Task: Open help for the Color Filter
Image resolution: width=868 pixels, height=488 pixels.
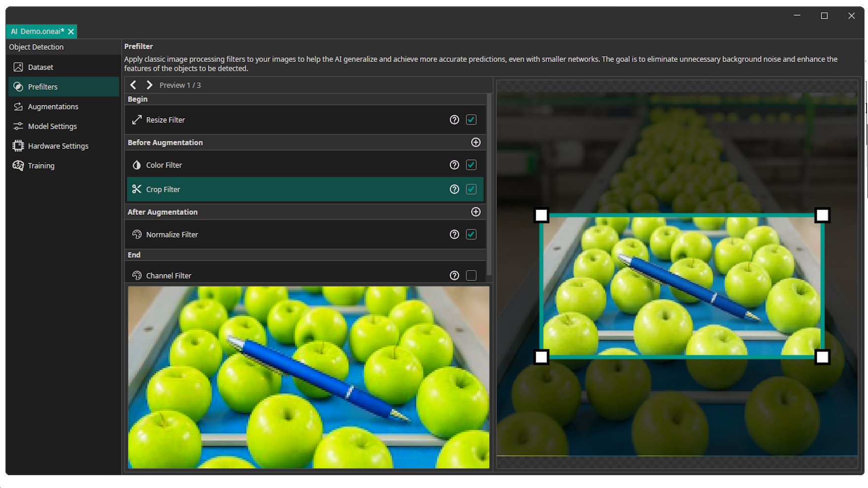Action: click(x=454, y=165)
